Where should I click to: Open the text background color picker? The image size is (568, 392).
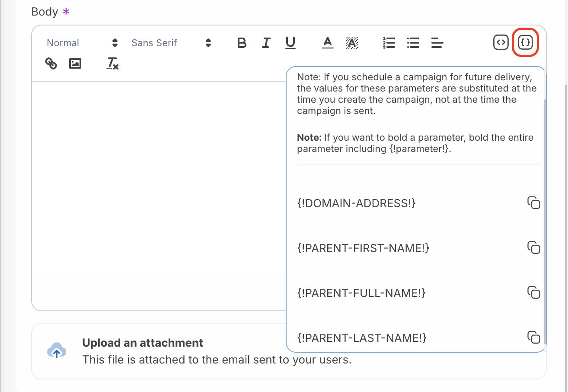(352, 43)
